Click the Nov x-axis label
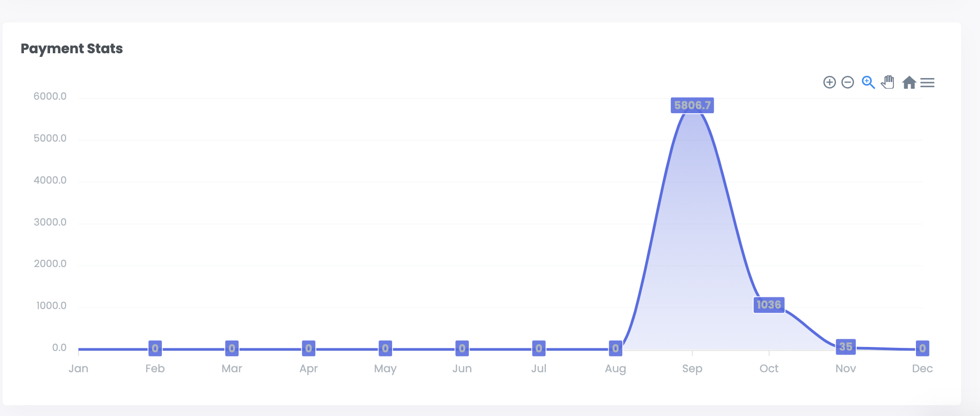The image size is (980, 416). pos(846,369)
